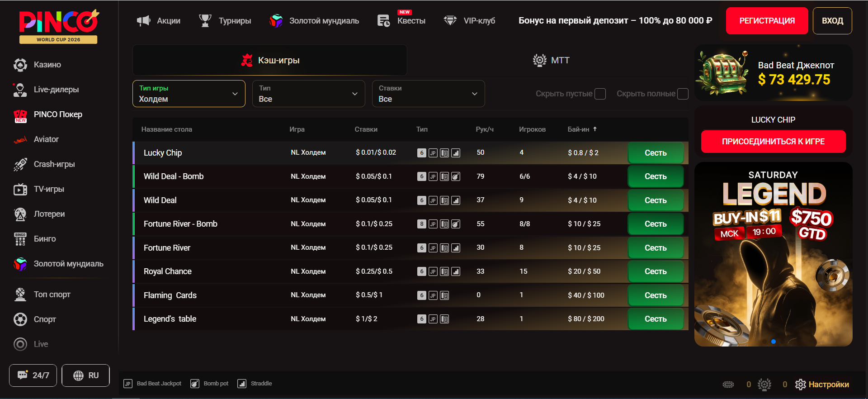
Task: Click the Турниры trophy icon
Action: pyautogui.click(x=205, y=20)
